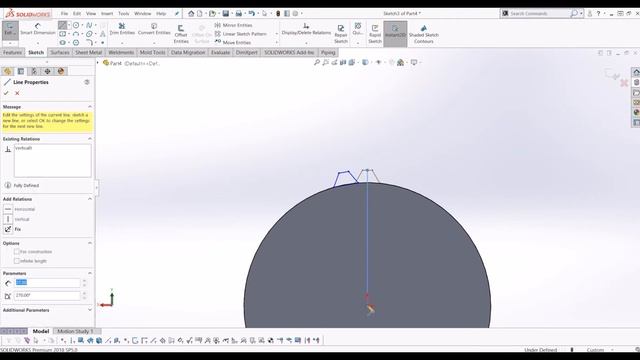
Task: Open the View menu
Action: (x=91, y=13)
